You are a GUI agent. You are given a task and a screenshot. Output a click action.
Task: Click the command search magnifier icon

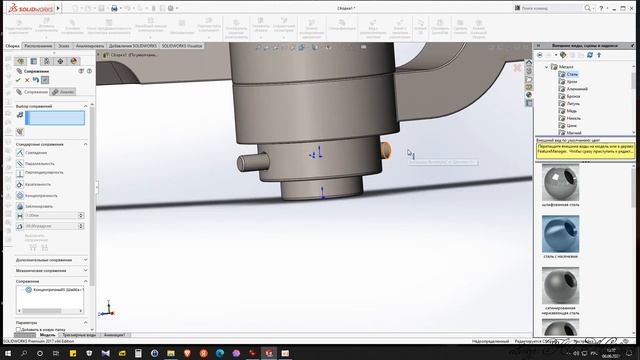587,8
